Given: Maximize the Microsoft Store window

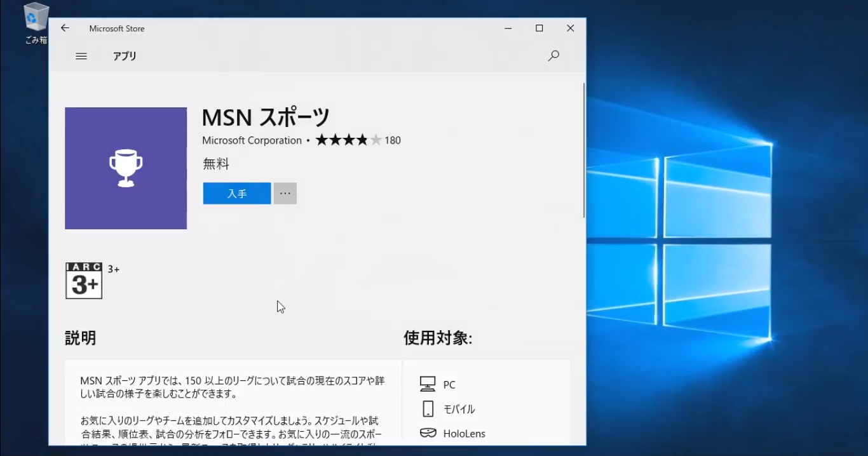Looking at the screenshot, I should 539,28.
